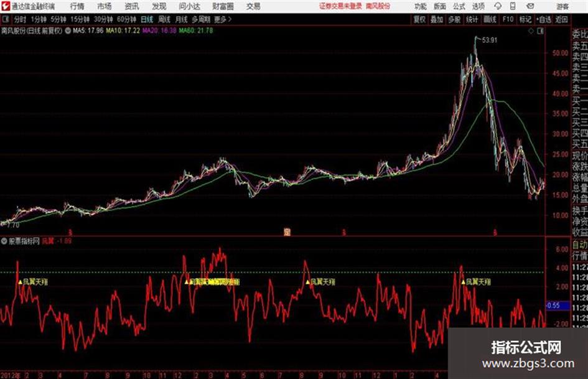The width and height of the screenshot is (588, 379).
Task: Add stock via +自选 button
Action: (x=543, y=19)
